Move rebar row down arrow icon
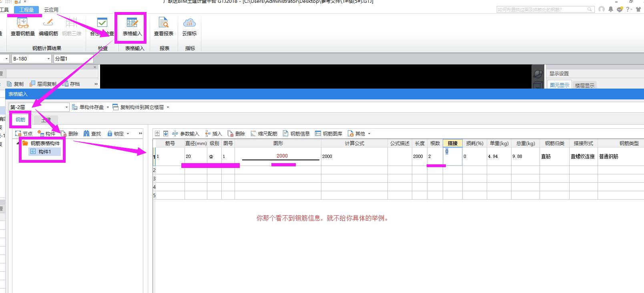 click(166, 133)
